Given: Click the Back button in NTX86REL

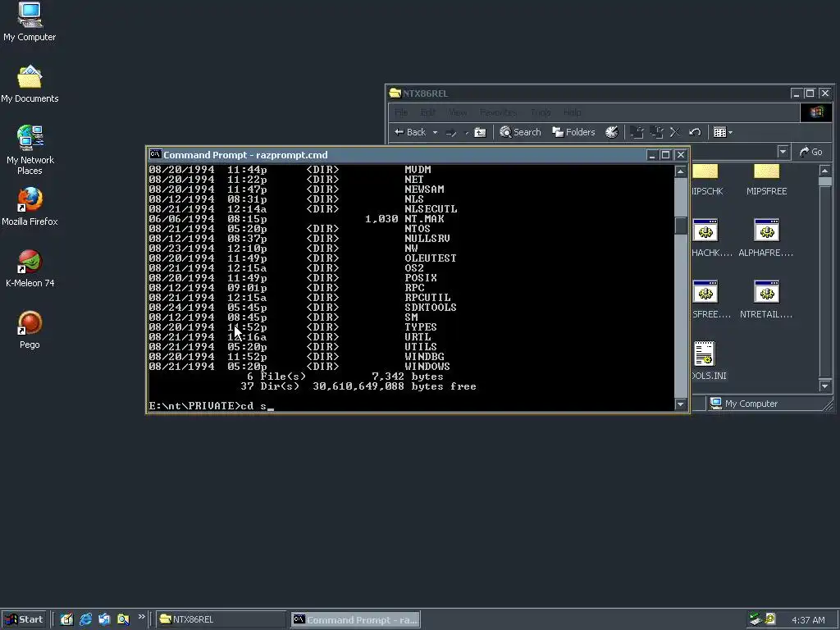Looking at the screenshot, I should 410,132.
